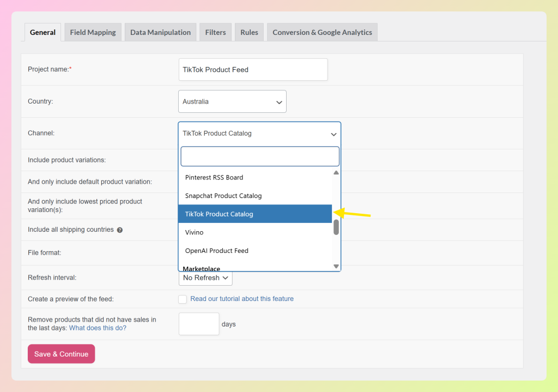Click the Save & Continue button
Viewport: 558px width, 392px height.
[x=61, y=354]
